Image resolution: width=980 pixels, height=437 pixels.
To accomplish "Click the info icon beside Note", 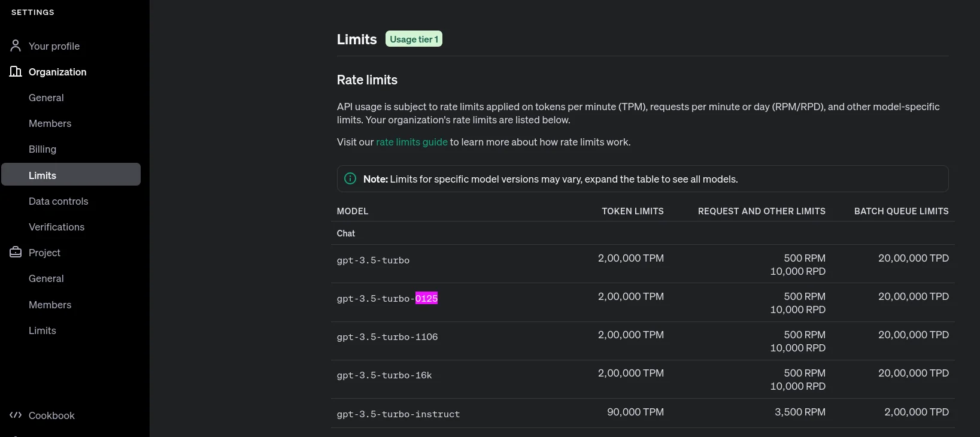I will (x=350, y=178).
